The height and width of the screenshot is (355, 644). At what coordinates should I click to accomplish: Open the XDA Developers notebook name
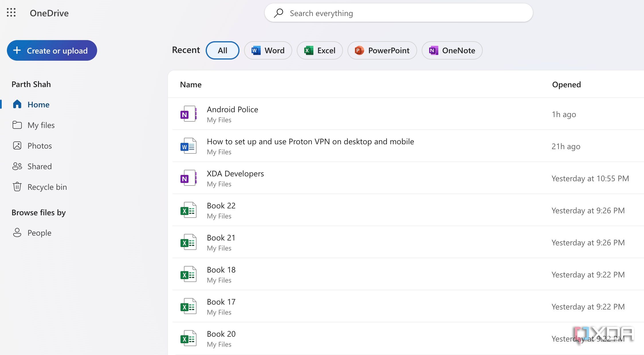pos(235,173)
